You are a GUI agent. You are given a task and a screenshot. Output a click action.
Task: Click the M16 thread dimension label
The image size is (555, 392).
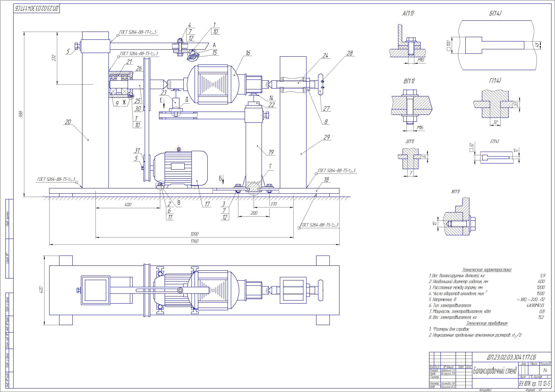(x=420, y=128)
